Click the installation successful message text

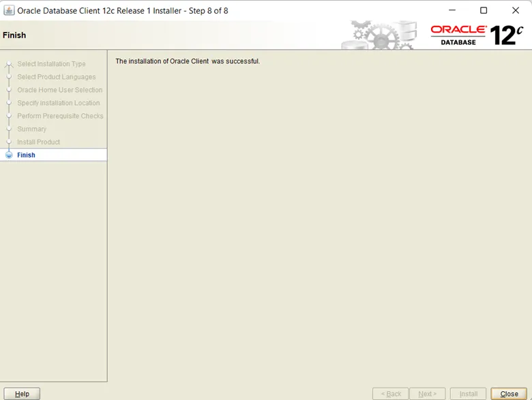click(188, 61)
